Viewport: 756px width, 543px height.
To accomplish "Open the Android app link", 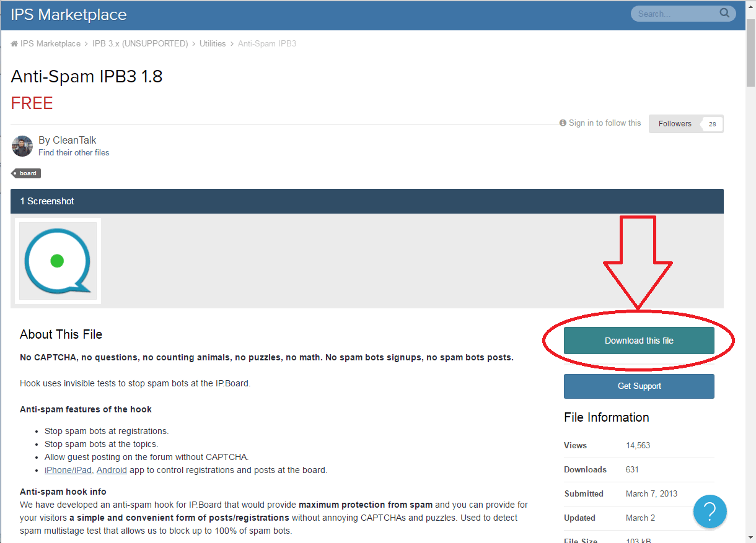I will tap(112, 470).
